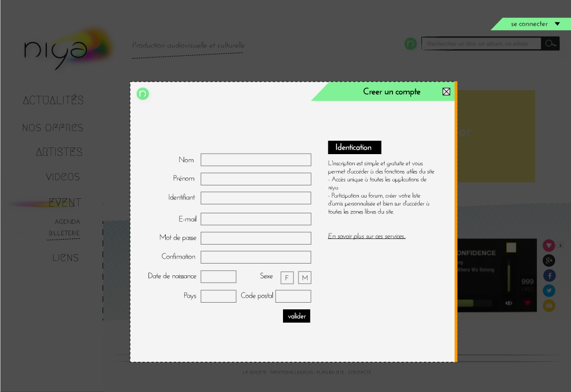Select the M option for Sexe
This screenshot has height=392, width=571.
tap(304, 278)
